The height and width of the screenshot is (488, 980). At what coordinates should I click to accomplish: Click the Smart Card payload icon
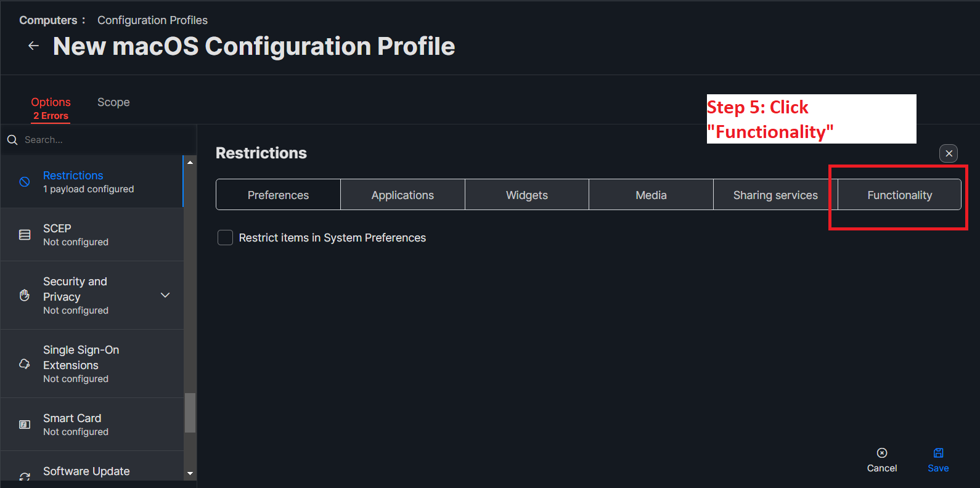(25, 425)
